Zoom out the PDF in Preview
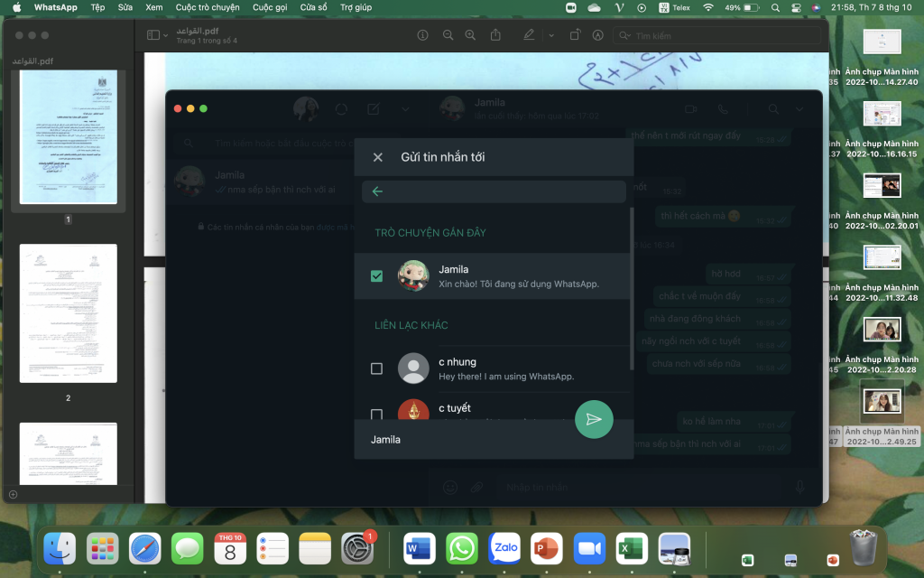Screen dimensions: 924x578 (x=448, y=35)
